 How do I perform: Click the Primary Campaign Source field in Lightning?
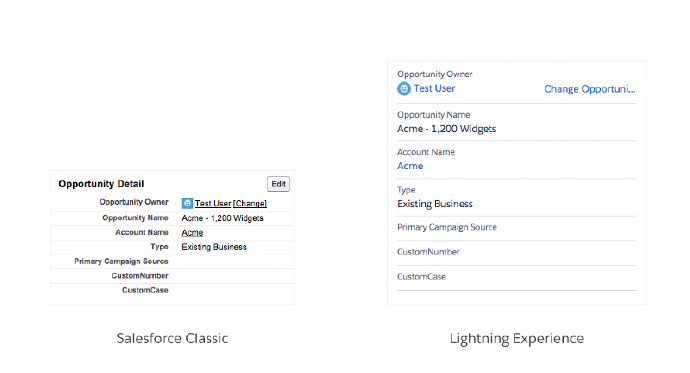(x=517, y=228)
